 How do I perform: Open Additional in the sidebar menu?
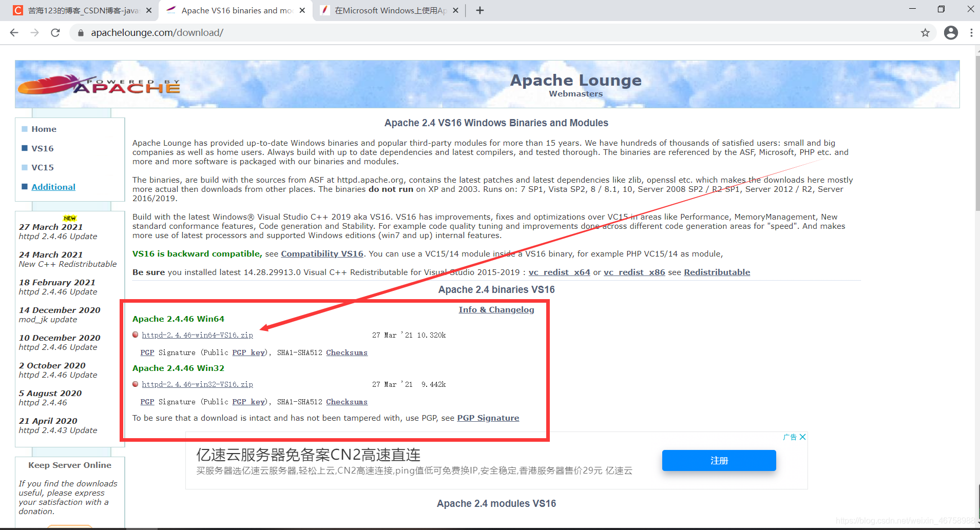53,187
